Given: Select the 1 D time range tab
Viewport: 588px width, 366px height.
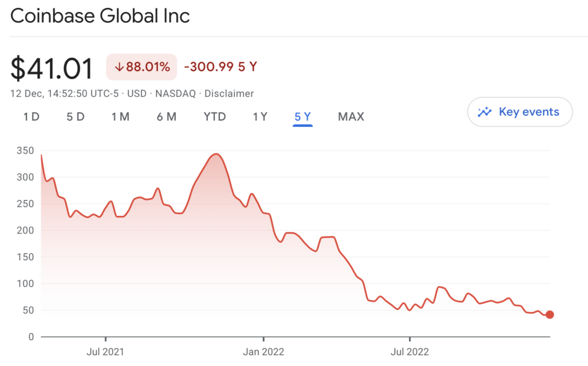Looking at the screenshot, I should pyautogui.click(x=31, y=117).
